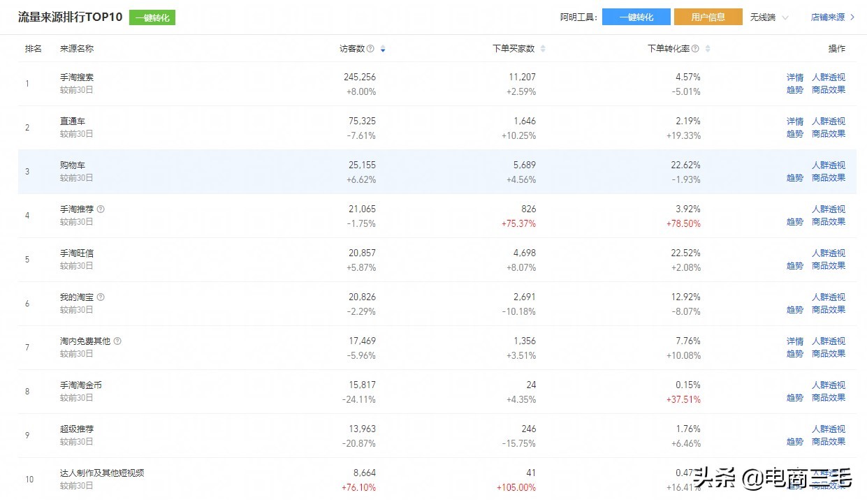Open 人群透视 for 手淘旺信
The image size is (867, 504).
[x=829, y=253]
